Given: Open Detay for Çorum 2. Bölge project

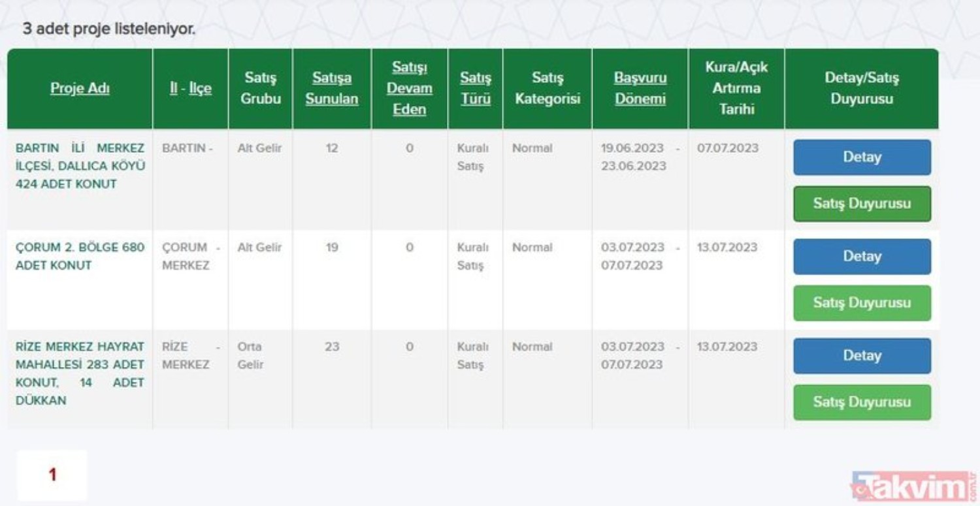Looking at the screenshot, I should [862, 257].
